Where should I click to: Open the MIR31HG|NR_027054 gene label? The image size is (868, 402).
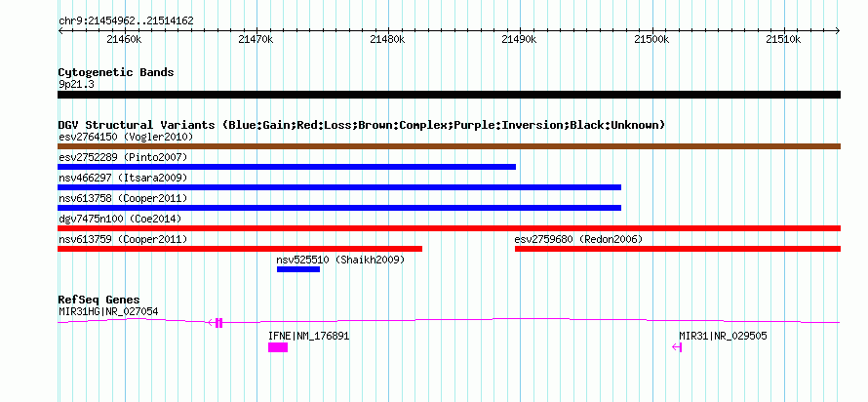point(108,311)
